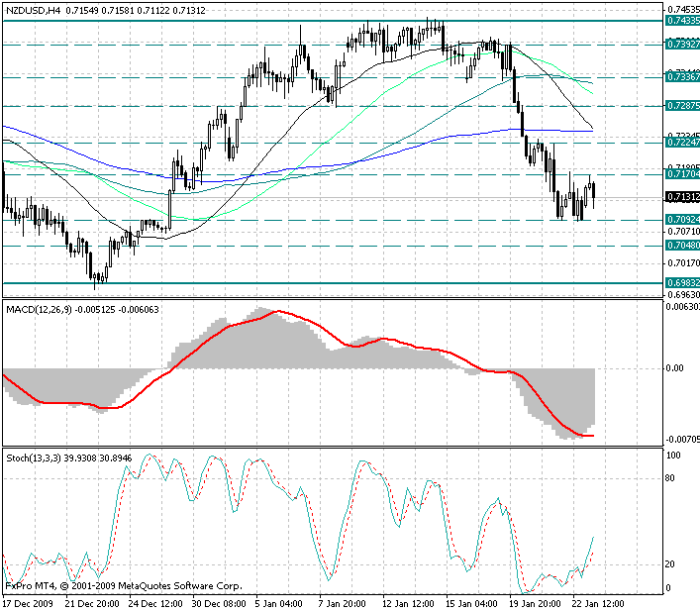The width and height of the screenshot is (700, 611).
Task: Click the 30 Dec 08:00 time label
Action: tap(217, 602)
